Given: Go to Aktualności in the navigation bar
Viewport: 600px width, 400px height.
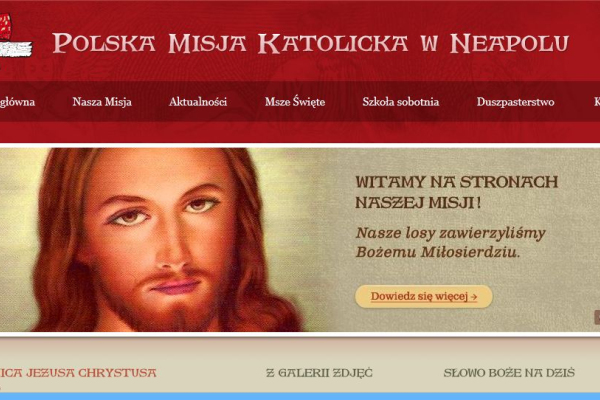Looking at the screenshot, I should coord(198,102).
